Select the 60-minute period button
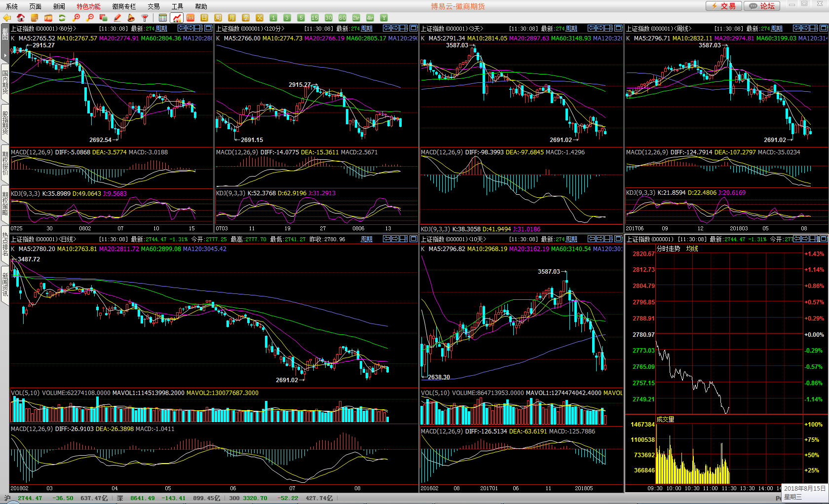The width and height of the screenshot is (829, 504). (x=342, y=18)
